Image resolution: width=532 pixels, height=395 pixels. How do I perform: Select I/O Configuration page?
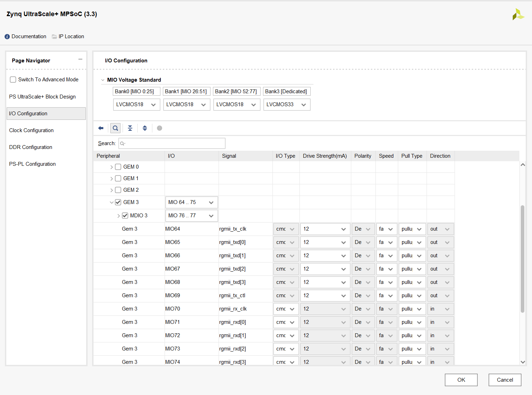(x=46, y=114)
